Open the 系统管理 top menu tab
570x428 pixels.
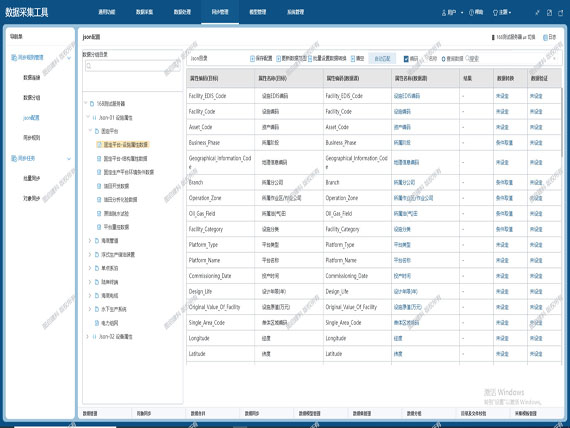[296, 12]
